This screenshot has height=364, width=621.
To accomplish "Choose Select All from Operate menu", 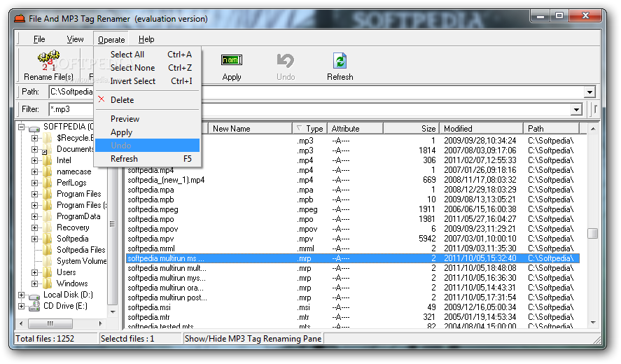I will (x=148, y=55).
